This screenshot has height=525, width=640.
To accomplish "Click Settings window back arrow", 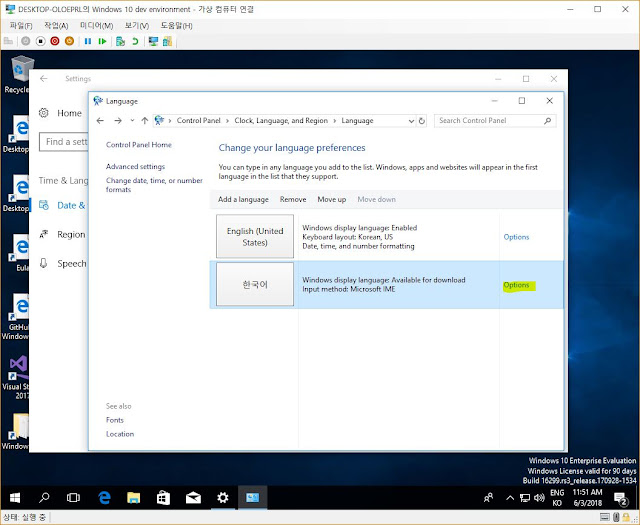I will pos(44,79).
